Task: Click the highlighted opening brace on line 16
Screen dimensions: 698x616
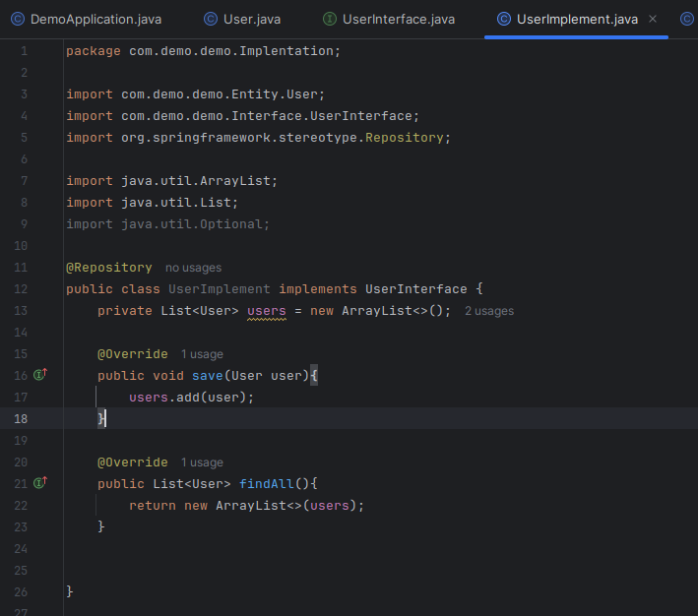Action: (x=314, y=376)
